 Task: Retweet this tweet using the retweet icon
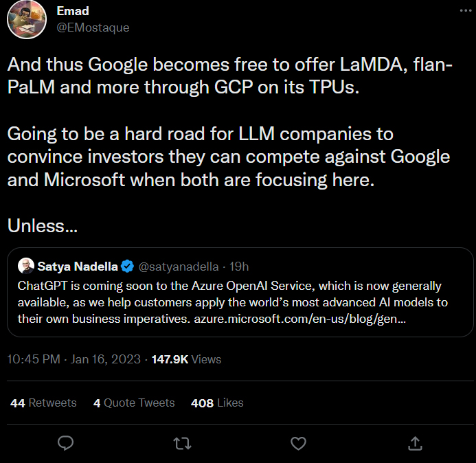[182, 443]
